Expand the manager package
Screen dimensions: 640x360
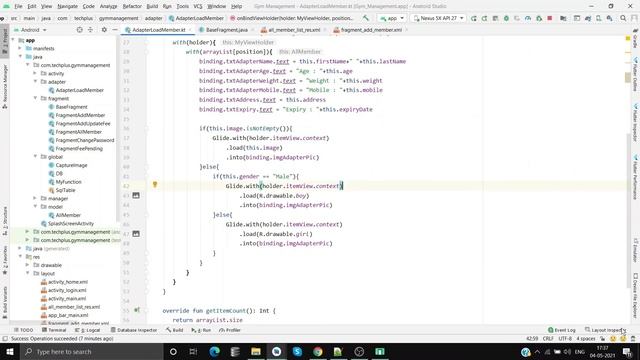pyautogui.click(x=36, y=198)
